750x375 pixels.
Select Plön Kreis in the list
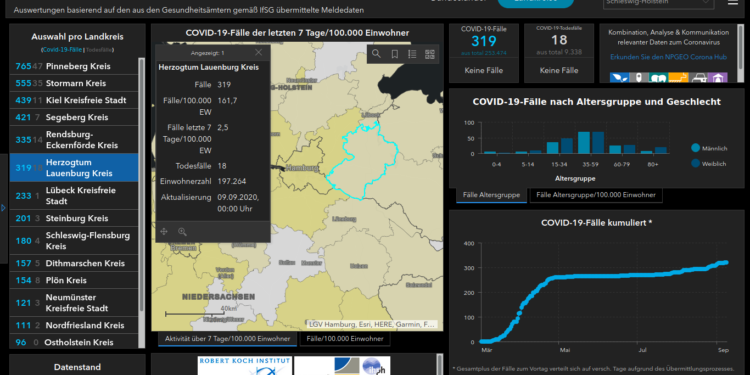(x=74, y=280)
